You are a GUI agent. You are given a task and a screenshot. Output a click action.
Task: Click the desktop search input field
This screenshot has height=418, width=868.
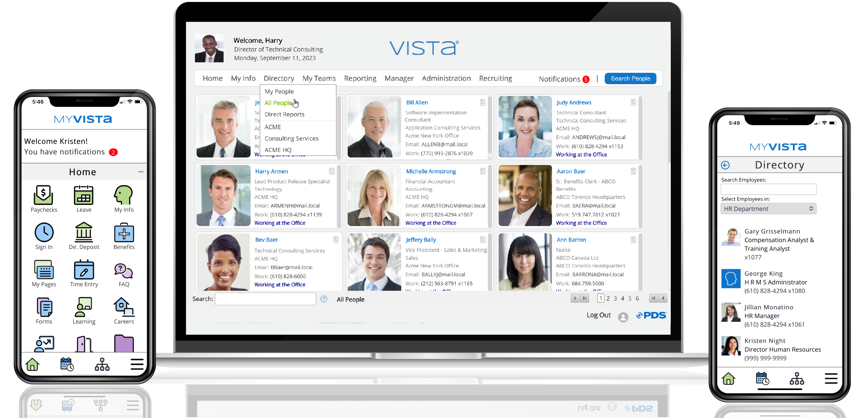pos(266,299)
